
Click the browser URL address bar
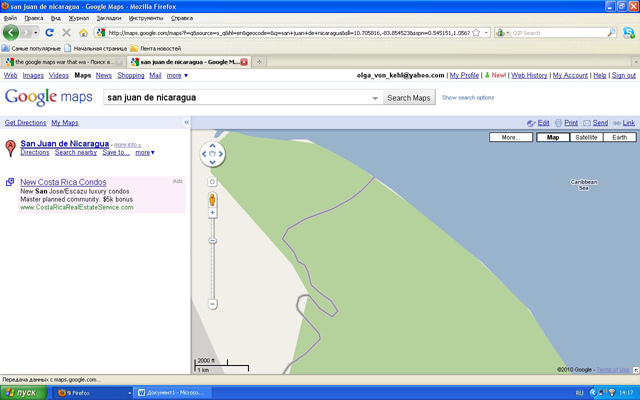click(x=288, y=33)
